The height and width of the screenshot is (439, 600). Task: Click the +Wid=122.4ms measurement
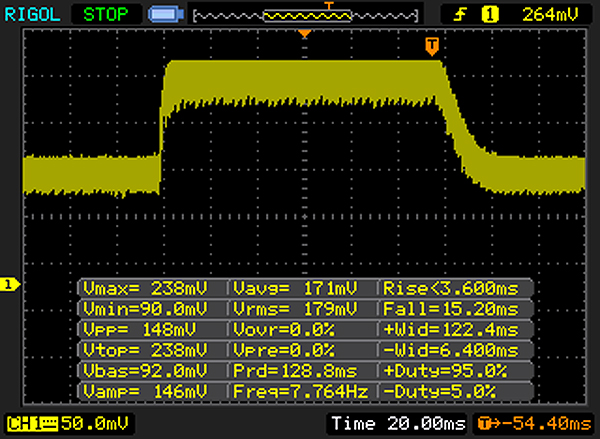pyautogui.click(x=451, y=330)
